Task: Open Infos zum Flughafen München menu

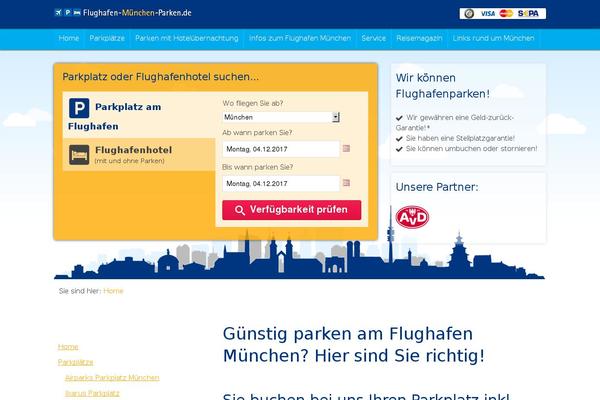Action: click(x=300, y=38)
